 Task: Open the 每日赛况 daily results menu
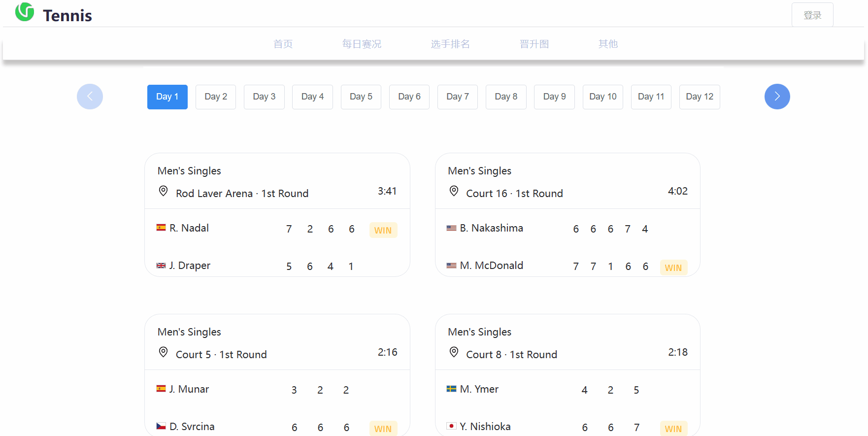tap(362, 44)
